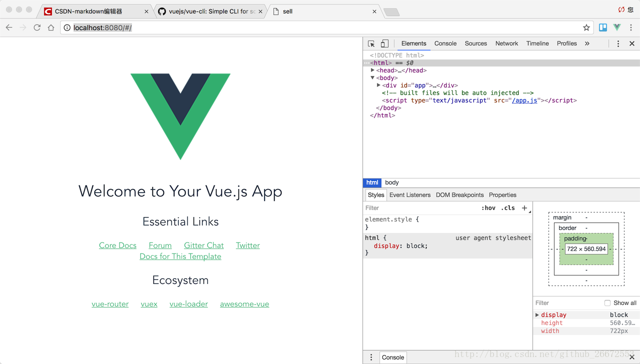Image resolution: width=640 pixels, height=364 pixels.
Task: Open the Core Docs link
Action: 117,245
